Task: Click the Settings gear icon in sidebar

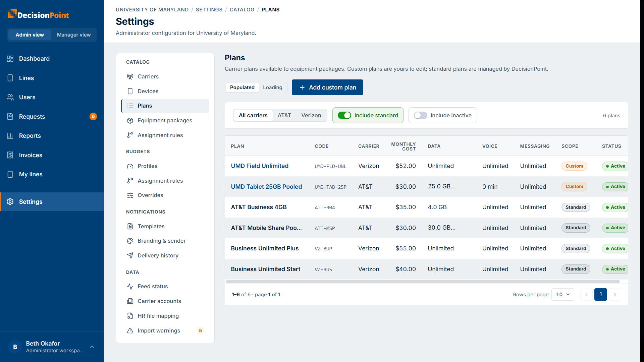Action: (x=10, y=202)
